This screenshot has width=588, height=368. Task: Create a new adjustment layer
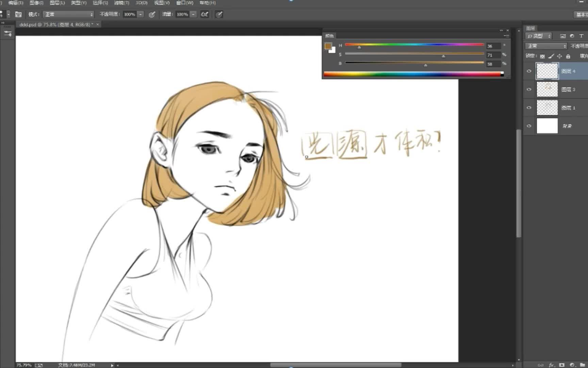click(573, 365)
